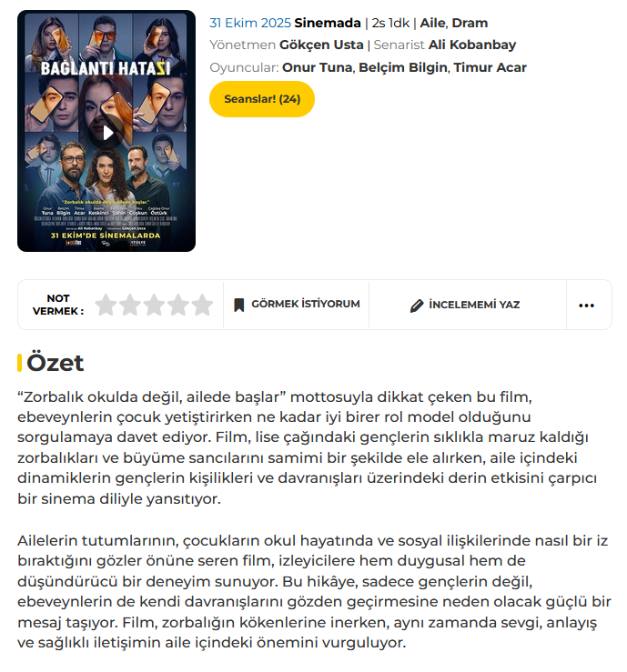Click the bookmark icon for Görmek İstiyorum

pyautogui.click(x=238, y=305)
